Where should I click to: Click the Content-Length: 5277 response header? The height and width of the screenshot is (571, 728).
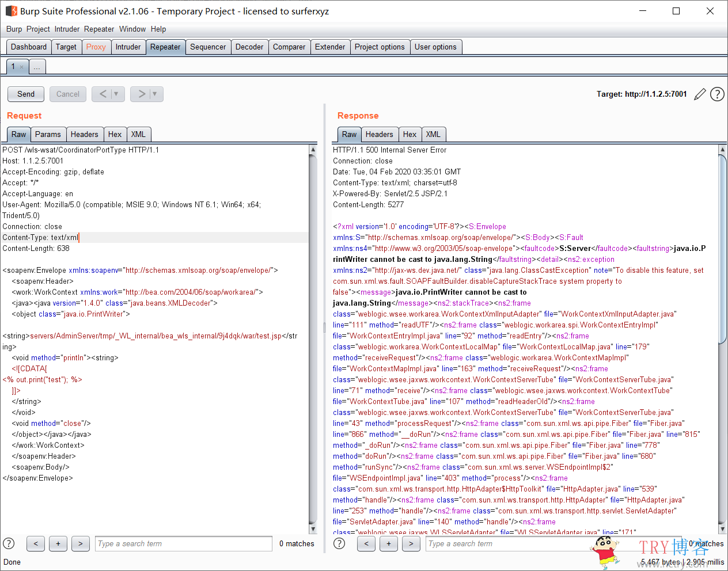tap(369, 204)
